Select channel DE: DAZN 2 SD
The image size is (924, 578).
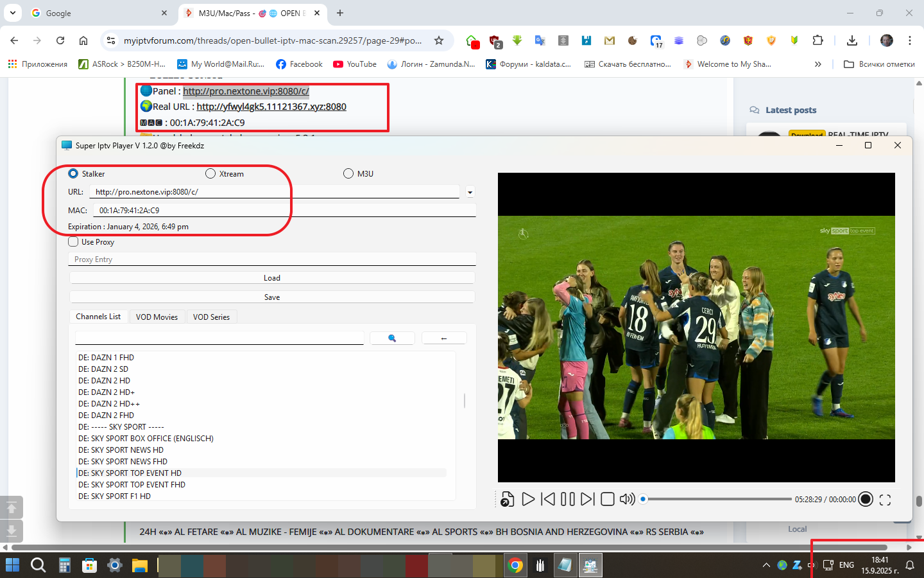[103, 369]
